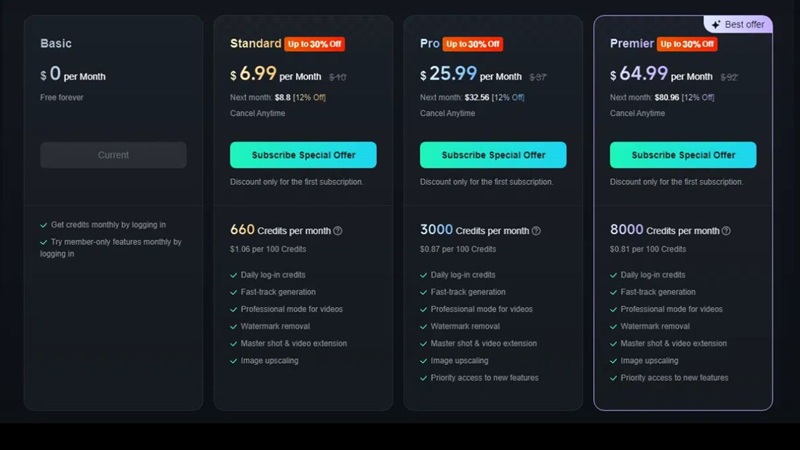
Task: Click the checkmark beside Pro's Image upscaling
Action: (424, 361)
